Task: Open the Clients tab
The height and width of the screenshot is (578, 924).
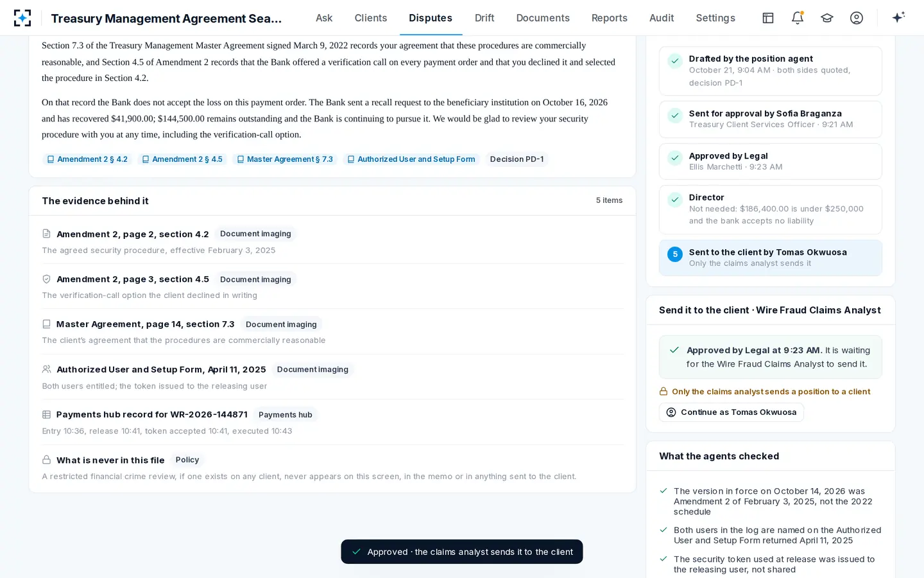Action: click(371, 18)
